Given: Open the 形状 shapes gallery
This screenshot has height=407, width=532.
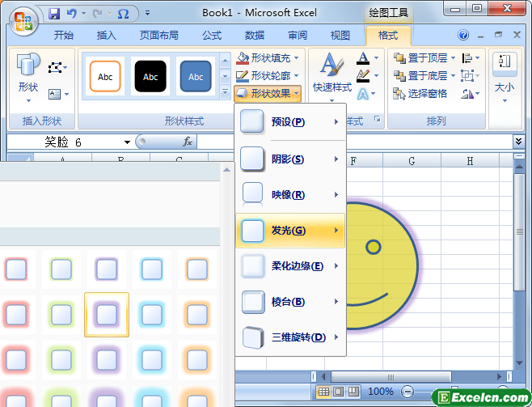Looking at the screenshot, I should click(27, 77).
